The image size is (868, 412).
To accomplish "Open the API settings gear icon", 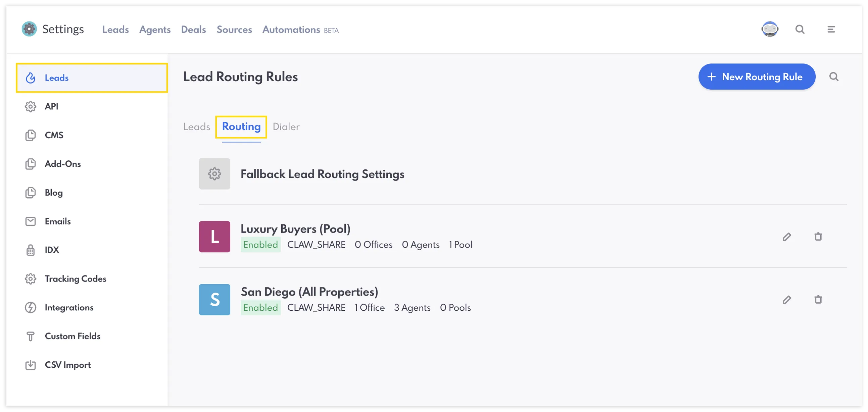I will click(x=30, y=106).
